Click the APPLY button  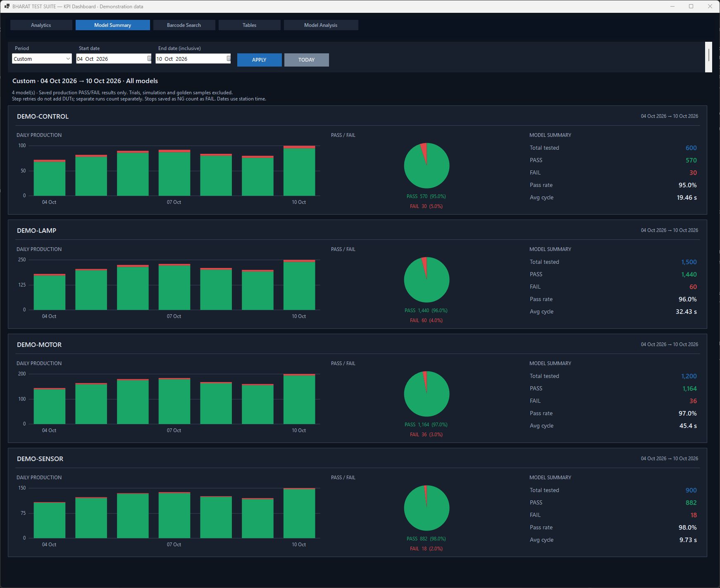click(x=259, y=60)
